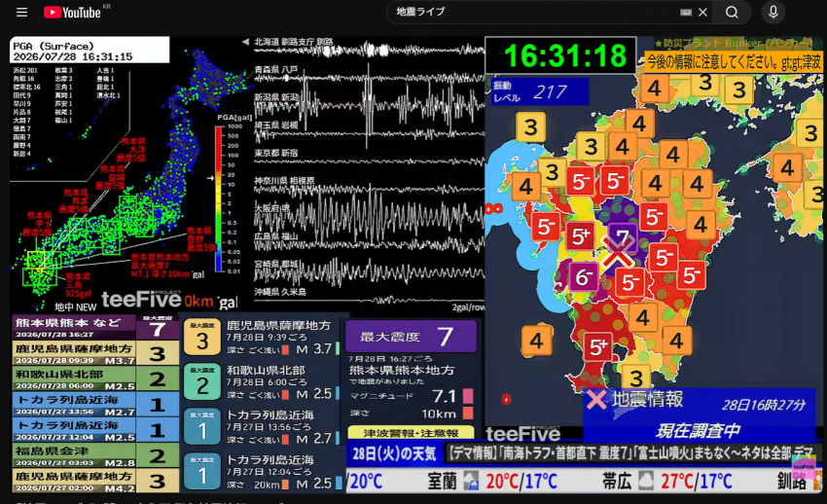Screen dimensions: 827x504
Task: Click the 北海道 釧路支庁 釧路 waveform label
Action: (x=294, y=42)
